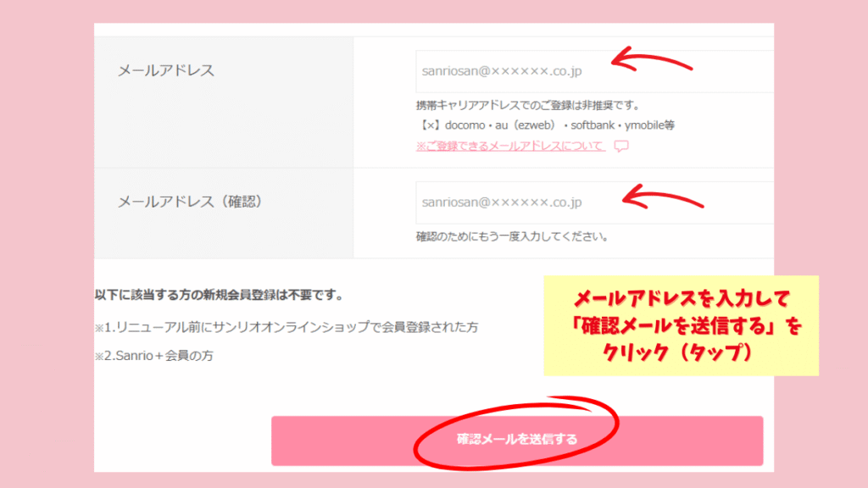Click the メールアドレス(確認) row label
The image size is (868, 488).
tap(189, 202)
